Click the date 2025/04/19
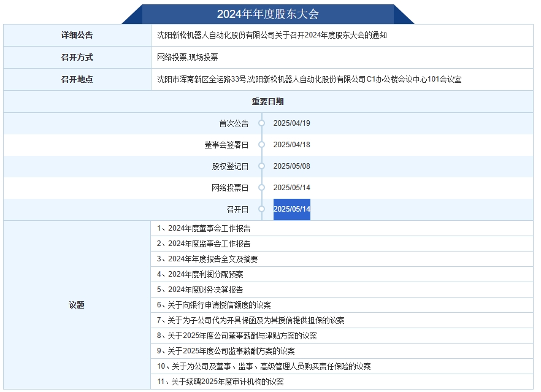This screenshot has width=541, height=392. click(292, 123)
